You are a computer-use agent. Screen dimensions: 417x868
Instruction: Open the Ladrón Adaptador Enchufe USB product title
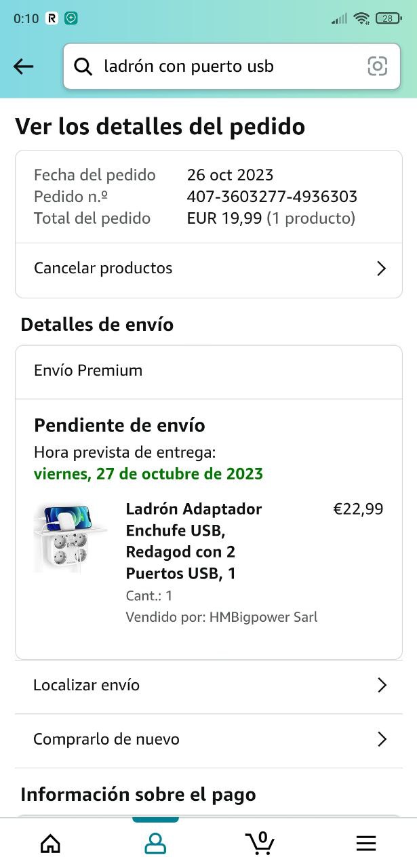pyautogui.click(x=194, y=541)
